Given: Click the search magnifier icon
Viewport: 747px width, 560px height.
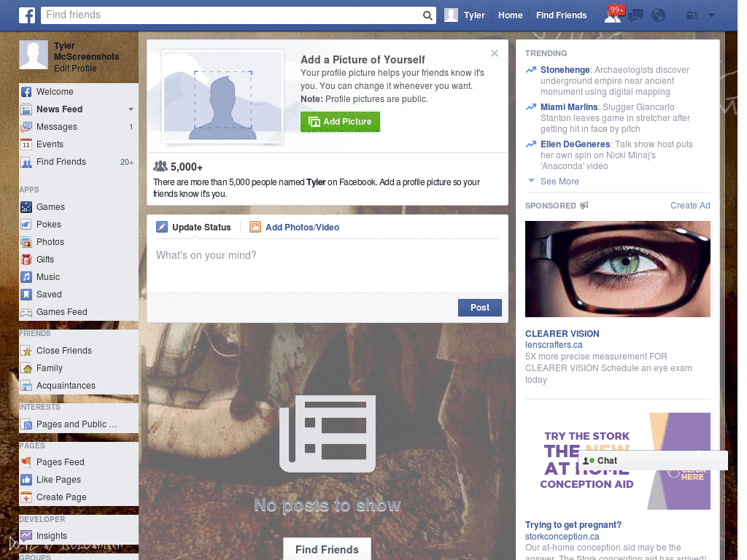Looking at the screenshot, I should coord(427,15).
